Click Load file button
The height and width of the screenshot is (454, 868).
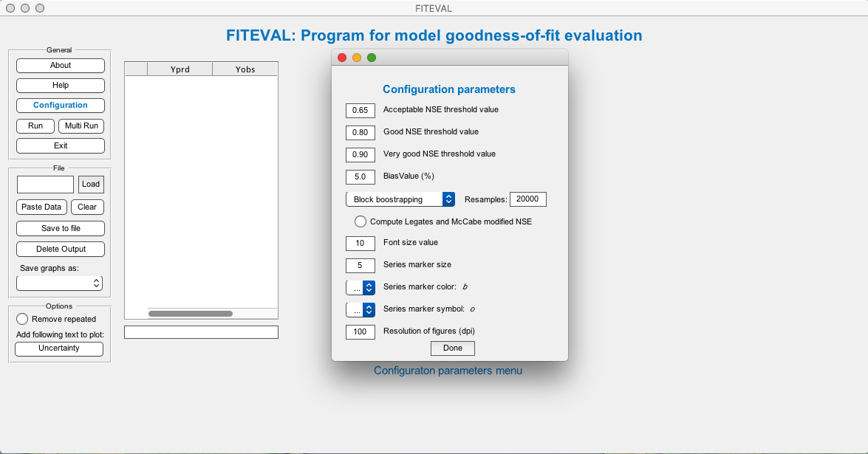(91, 185)
